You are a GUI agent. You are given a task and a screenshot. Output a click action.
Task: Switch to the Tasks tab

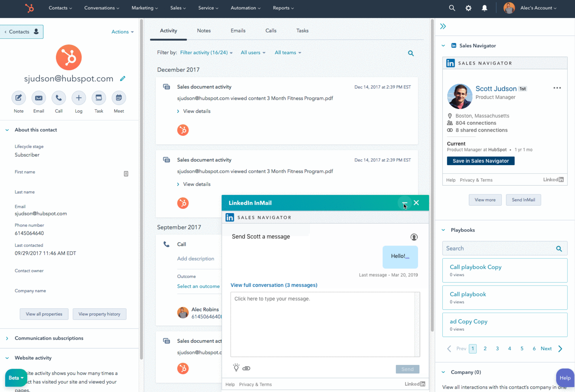point(302,31)
